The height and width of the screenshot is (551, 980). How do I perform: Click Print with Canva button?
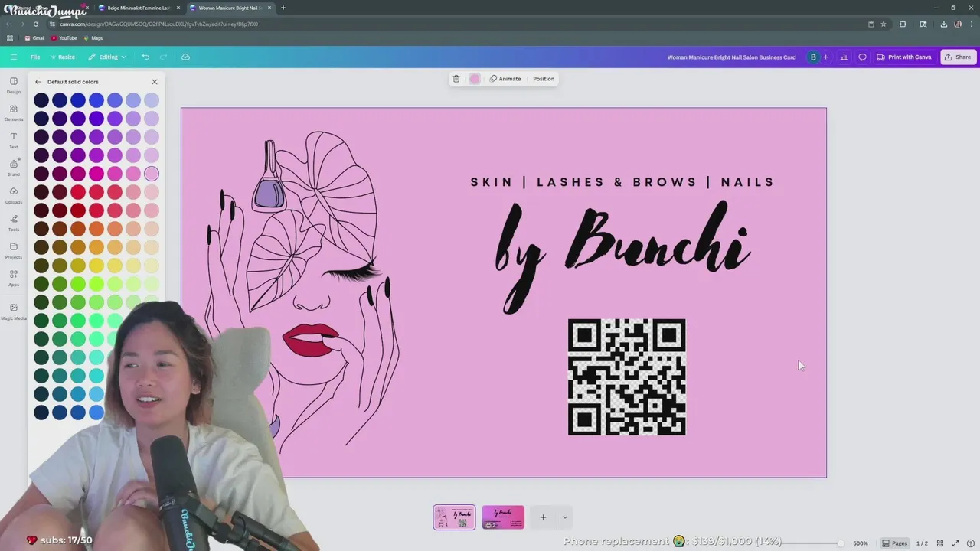[904, 57]
